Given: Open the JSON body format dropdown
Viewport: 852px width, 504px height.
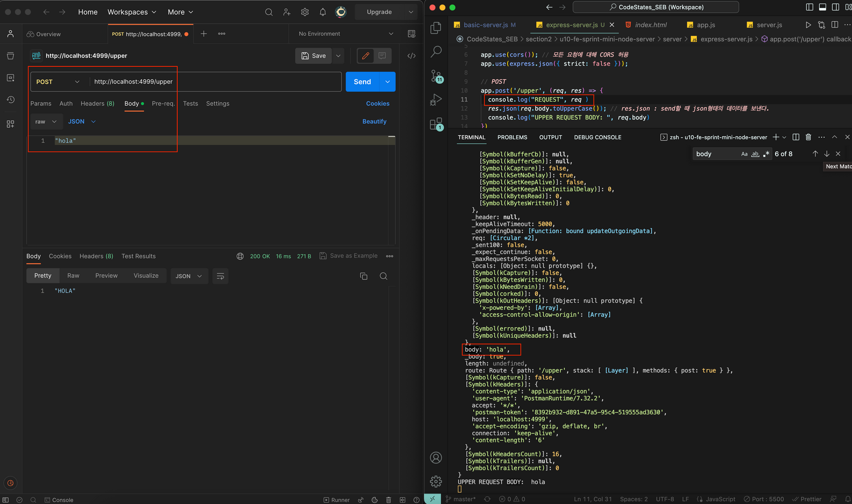Looking at the screenshot, I should tap(82, 122).
